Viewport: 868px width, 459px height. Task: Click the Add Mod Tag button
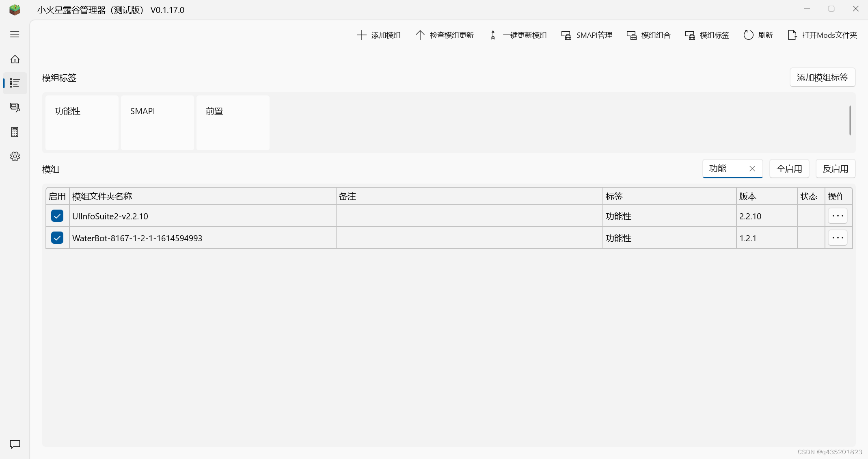[x=822, y=77]
